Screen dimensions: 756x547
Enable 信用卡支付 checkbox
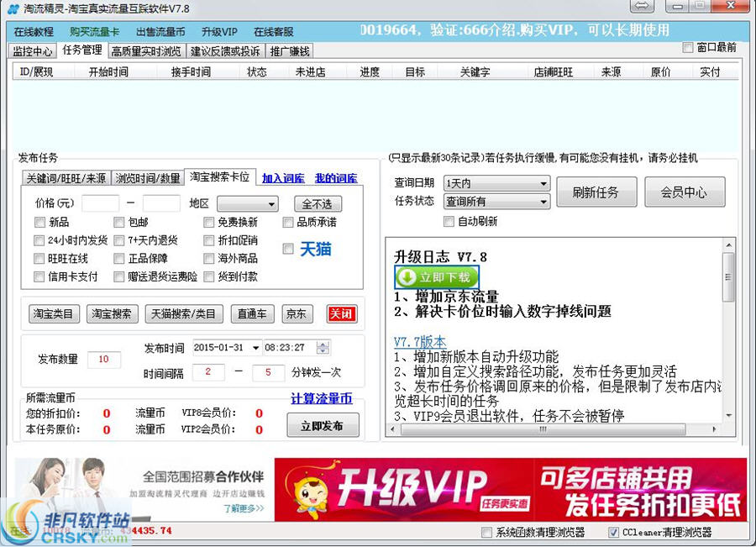tap(39, 276)
